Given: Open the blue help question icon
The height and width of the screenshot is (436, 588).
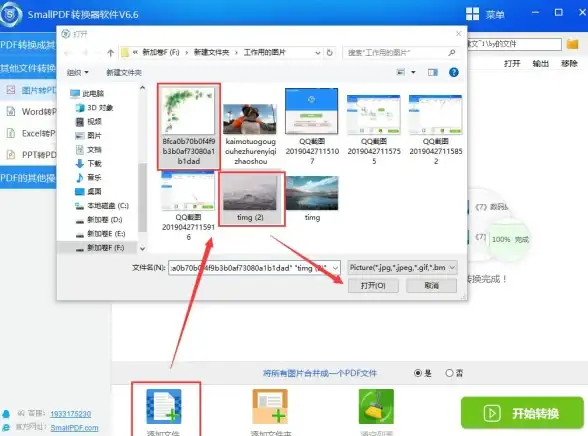Looking at the screenshot, I should pyautogui.click(x=454, y=72).
